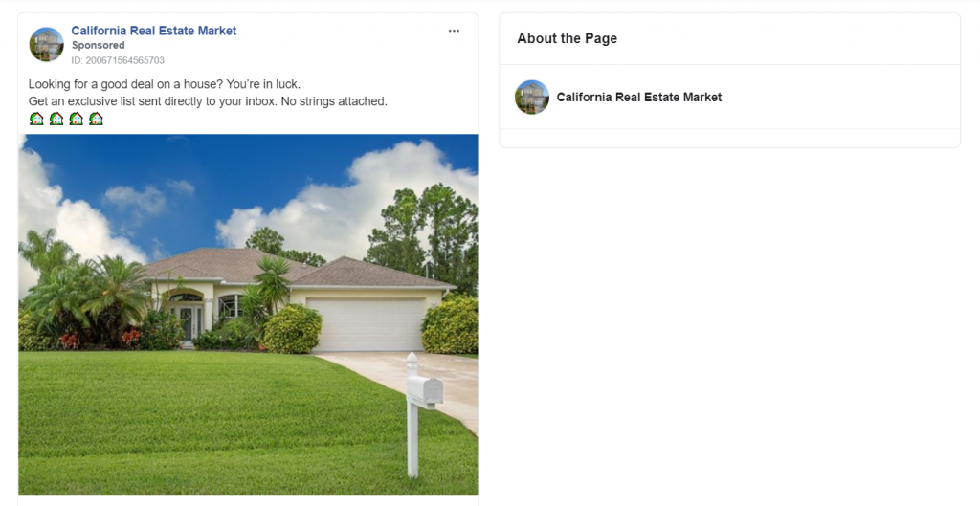980x506 pixels.
Task: Click the garage door in the ad photo
Action: (367, 324)
